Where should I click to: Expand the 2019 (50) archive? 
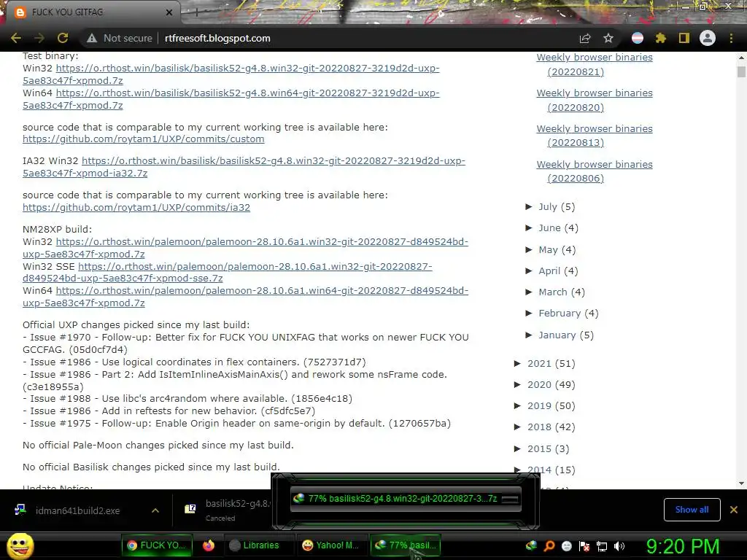518,405
